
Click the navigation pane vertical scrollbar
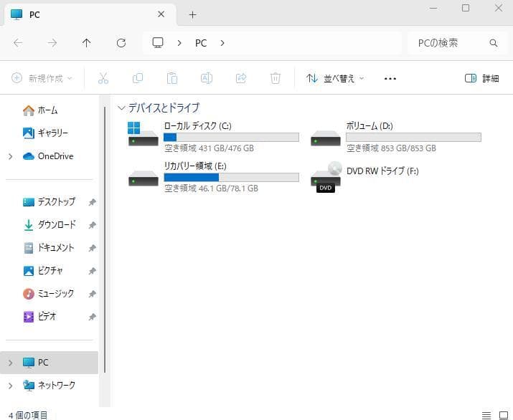[105, 239]
